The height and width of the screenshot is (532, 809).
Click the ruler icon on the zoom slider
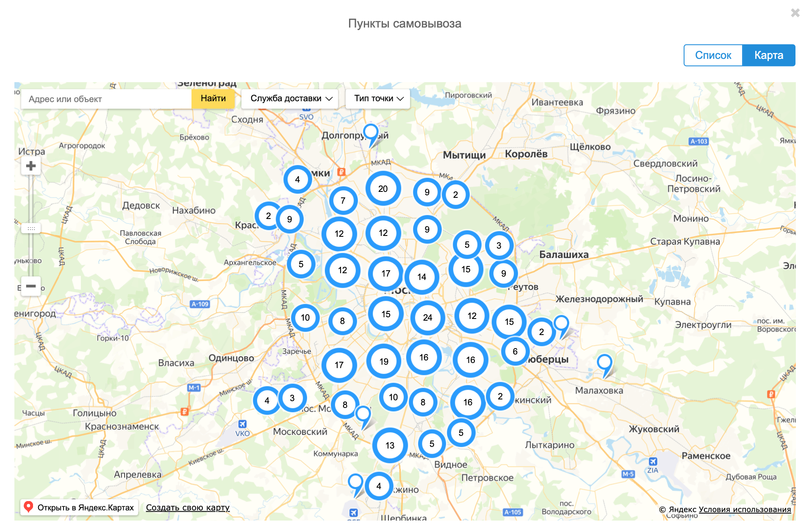coord(31,228)
